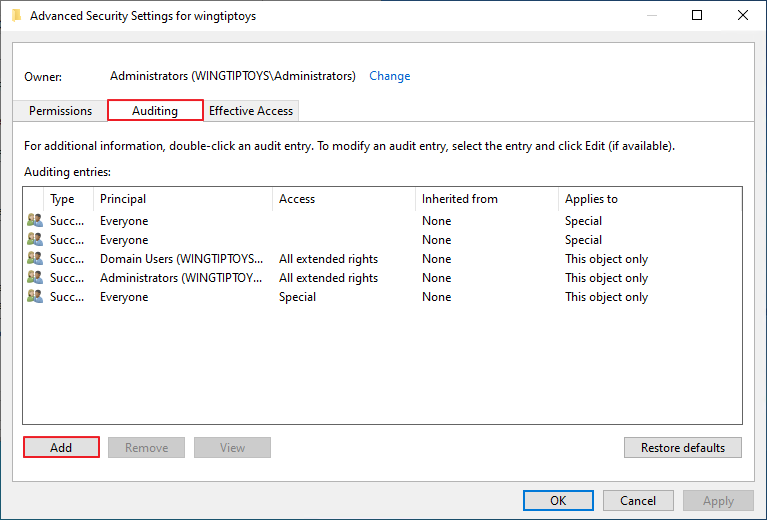Click None in the Administrators row
This screenshot has width=767, height=520.
pyautogui.click(x=436, y=278)
